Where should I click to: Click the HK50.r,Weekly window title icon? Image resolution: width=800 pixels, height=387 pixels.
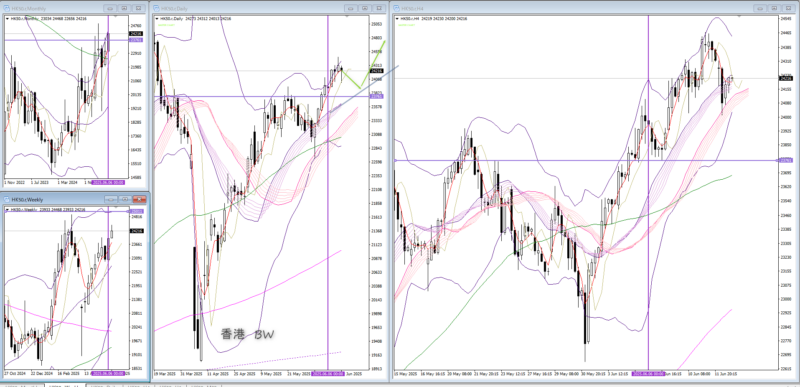[6, 199]
